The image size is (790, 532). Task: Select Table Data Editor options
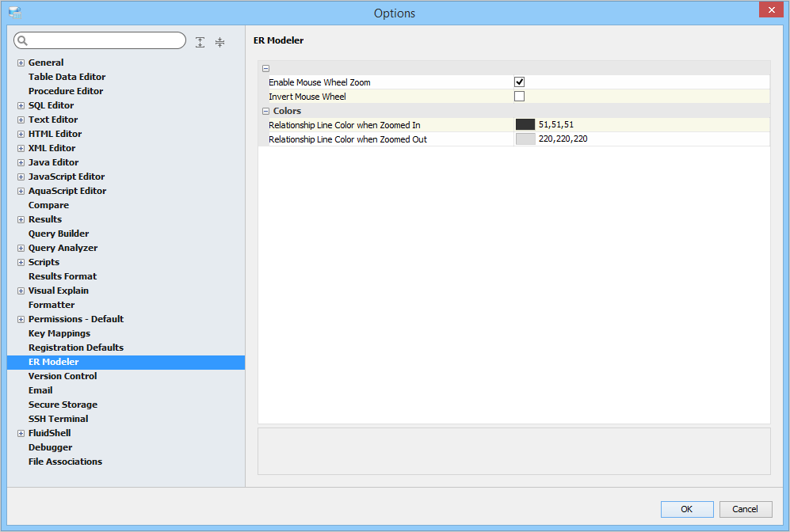pyautogui.click(x=67, y=77)
